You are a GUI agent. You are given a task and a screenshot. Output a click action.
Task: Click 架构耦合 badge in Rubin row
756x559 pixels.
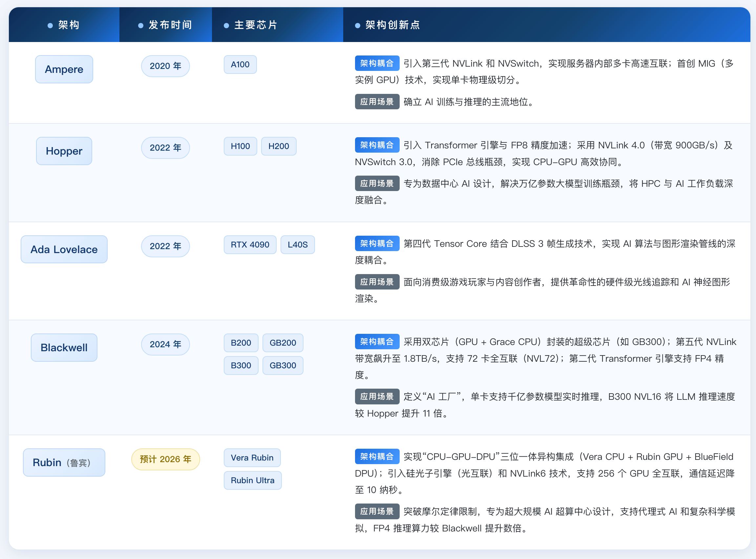tap(377, 457)
